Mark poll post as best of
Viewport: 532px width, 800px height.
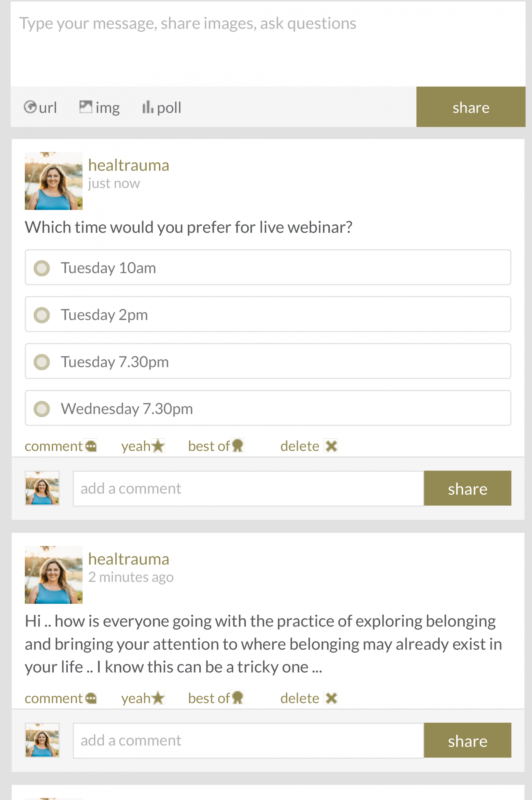click(x=237, y=446)
